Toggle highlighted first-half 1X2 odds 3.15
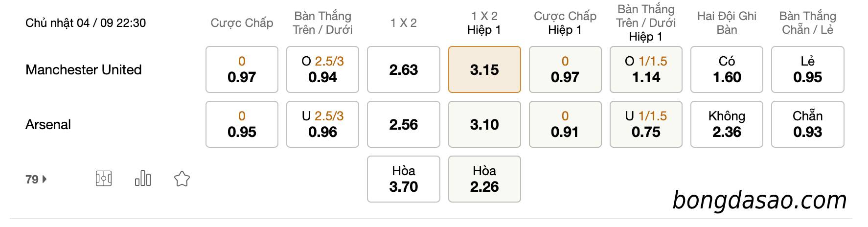The width and height of the screenshot is (868, 227). pyautogui.click(x=484, y=69)
